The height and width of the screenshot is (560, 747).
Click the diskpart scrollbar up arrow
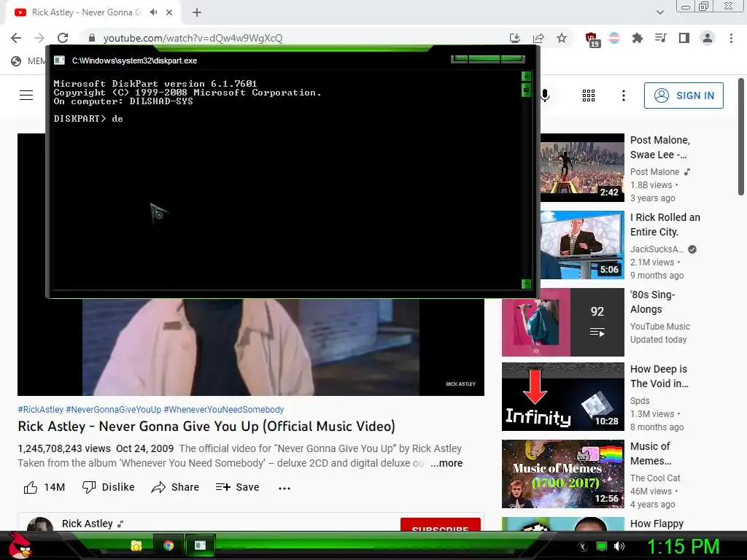point(527,76)
